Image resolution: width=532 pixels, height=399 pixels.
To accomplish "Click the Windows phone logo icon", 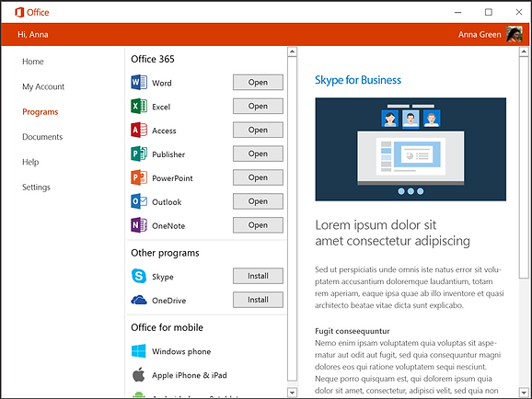I will pos(139,351).
